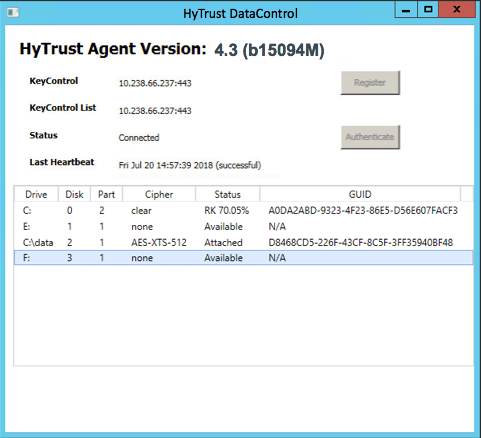
Task: Select the C: drive row
Action: [x=243, y=211]
